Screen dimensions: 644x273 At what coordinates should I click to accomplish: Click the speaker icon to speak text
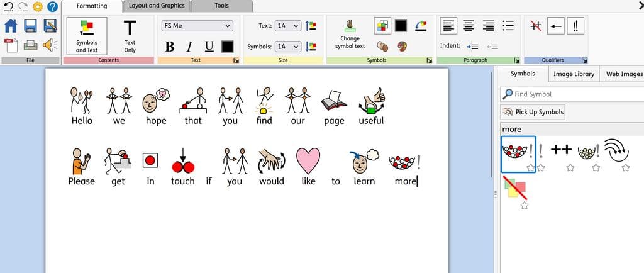[49, 45]
